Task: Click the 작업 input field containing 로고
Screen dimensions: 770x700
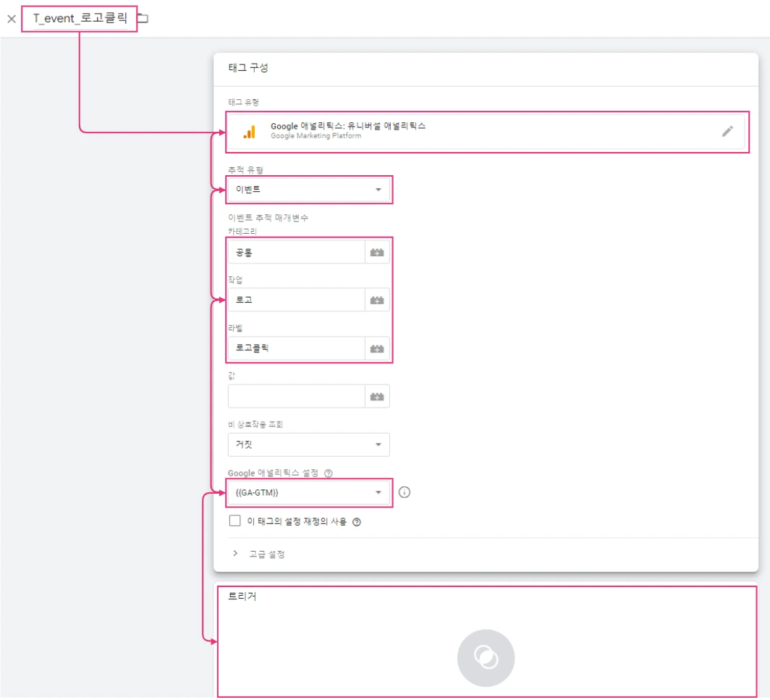Action: [297, 300]
